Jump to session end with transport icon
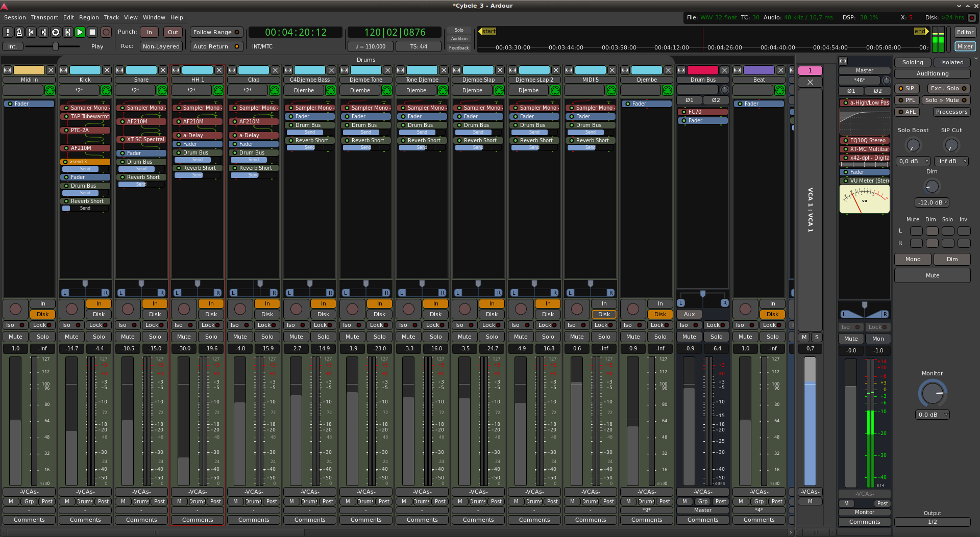 (43, 32)
